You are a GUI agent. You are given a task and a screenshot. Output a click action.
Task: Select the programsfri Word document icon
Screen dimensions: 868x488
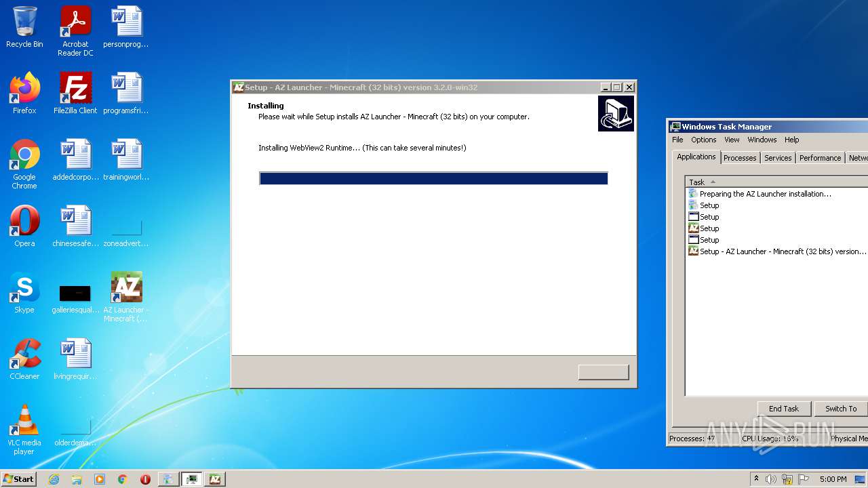coord(126,94)
